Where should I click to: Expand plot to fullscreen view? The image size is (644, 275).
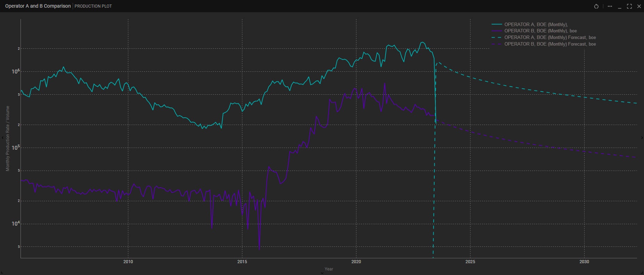[x=629, y=6]
